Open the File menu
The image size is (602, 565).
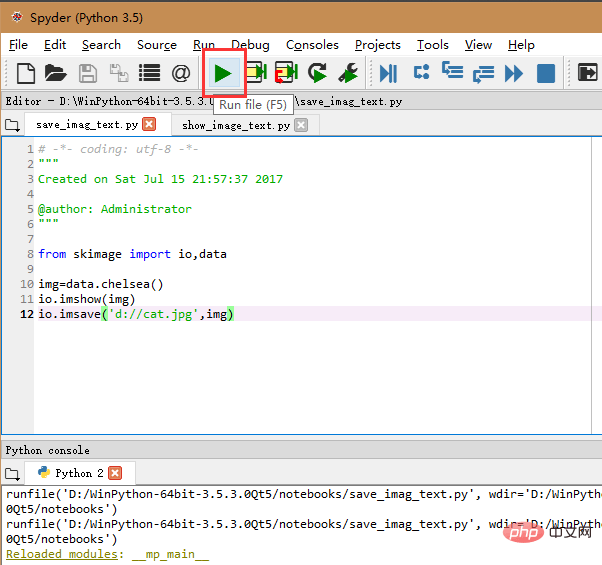click(x=18, y=45)
